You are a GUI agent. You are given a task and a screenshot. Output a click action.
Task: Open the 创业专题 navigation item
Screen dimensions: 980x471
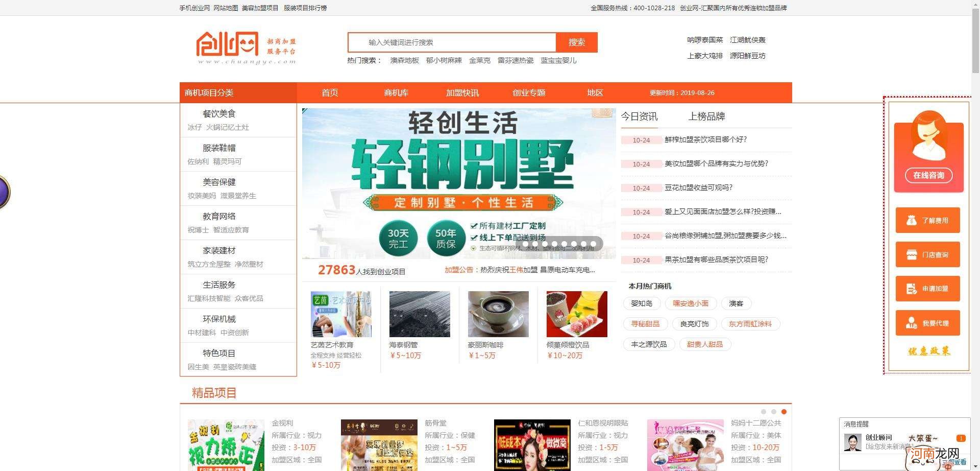529,92
